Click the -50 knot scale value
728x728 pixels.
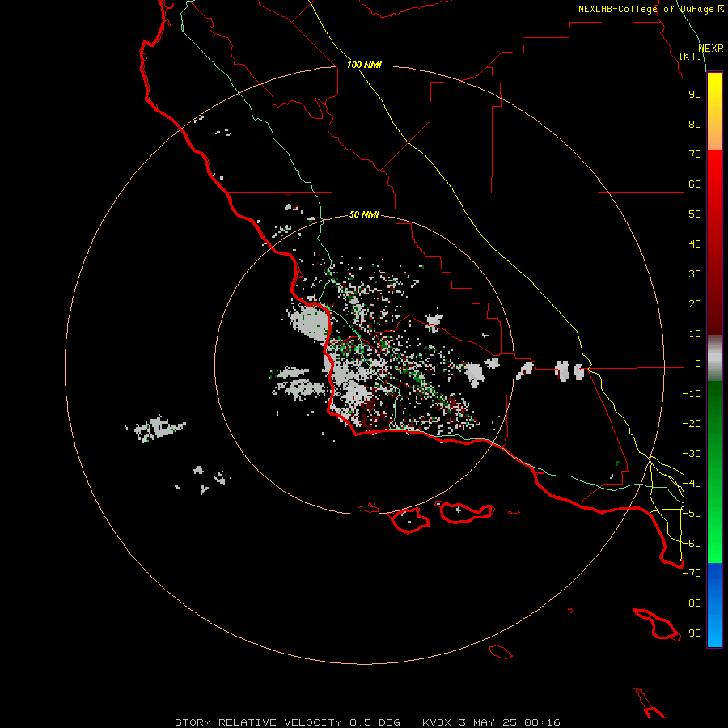click(x=692, y=514)
